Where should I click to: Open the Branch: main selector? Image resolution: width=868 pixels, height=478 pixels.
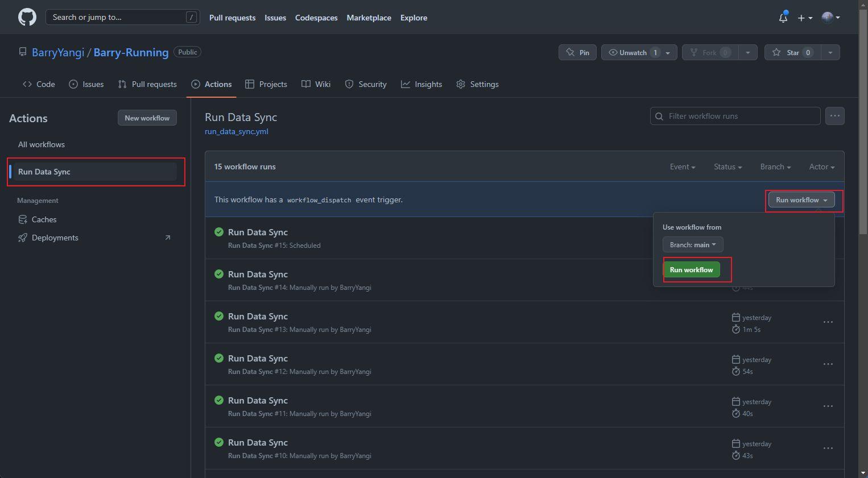(x=693, y=244)
